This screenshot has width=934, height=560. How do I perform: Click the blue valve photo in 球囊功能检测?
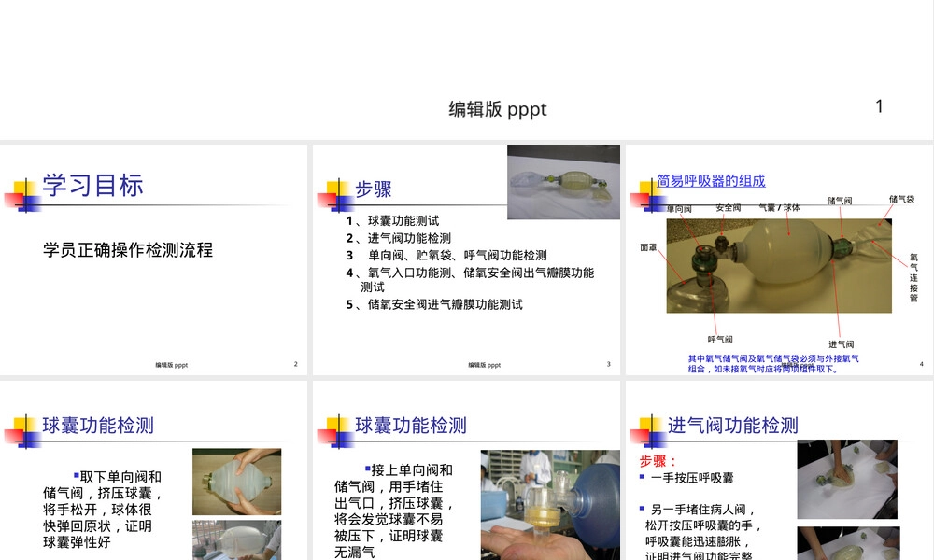[x=550, y=505]
